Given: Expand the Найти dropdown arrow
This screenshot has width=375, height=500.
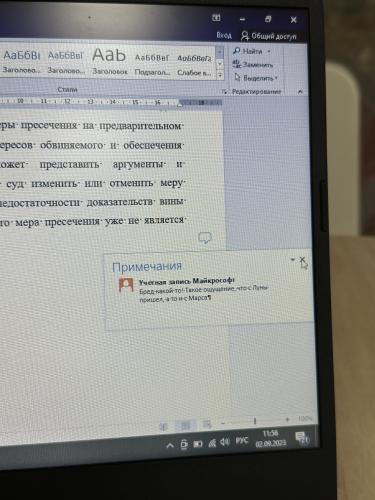Looking at the screenshot, I should 269,52.
